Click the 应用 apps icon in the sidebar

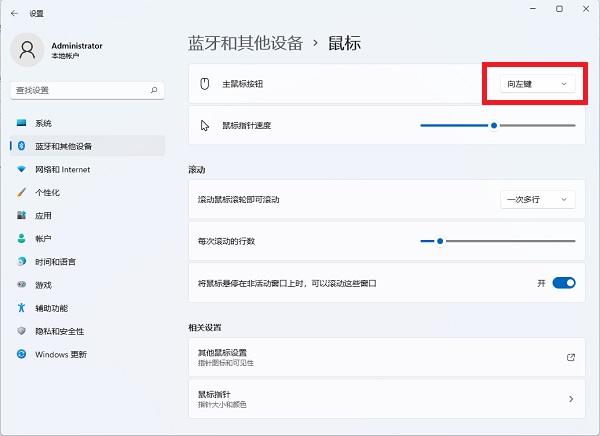coord(21,215)
